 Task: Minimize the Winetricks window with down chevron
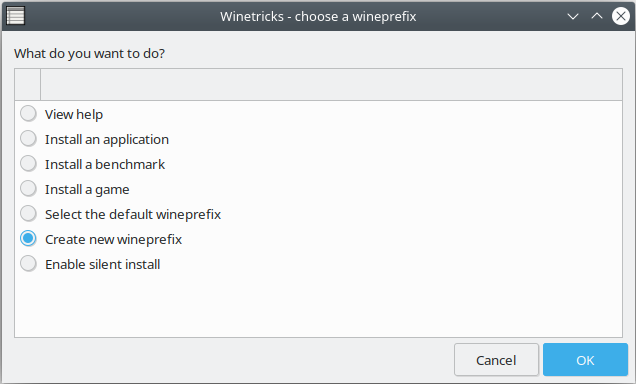coord(573,17)
